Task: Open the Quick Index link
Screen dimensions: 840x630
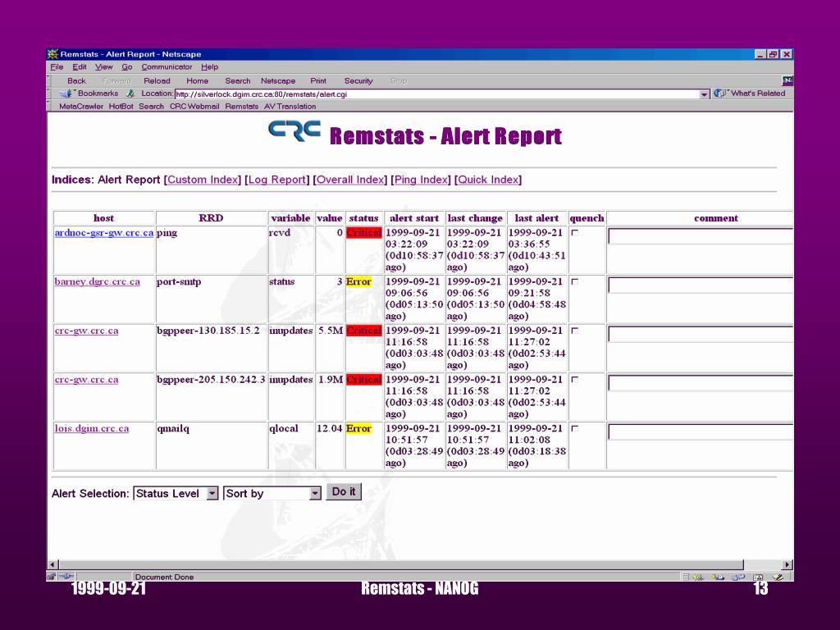Action: 488,180
